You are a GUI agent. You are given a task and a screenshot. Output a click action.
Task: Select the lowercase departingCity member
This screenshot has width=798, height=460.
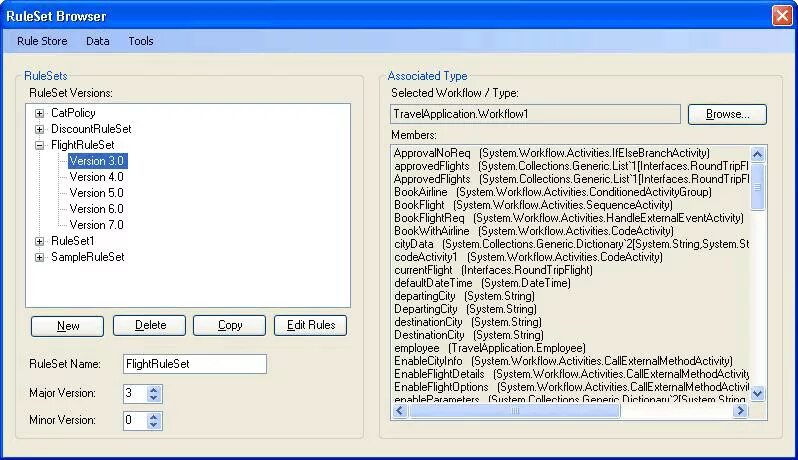[x=464, y=296]
